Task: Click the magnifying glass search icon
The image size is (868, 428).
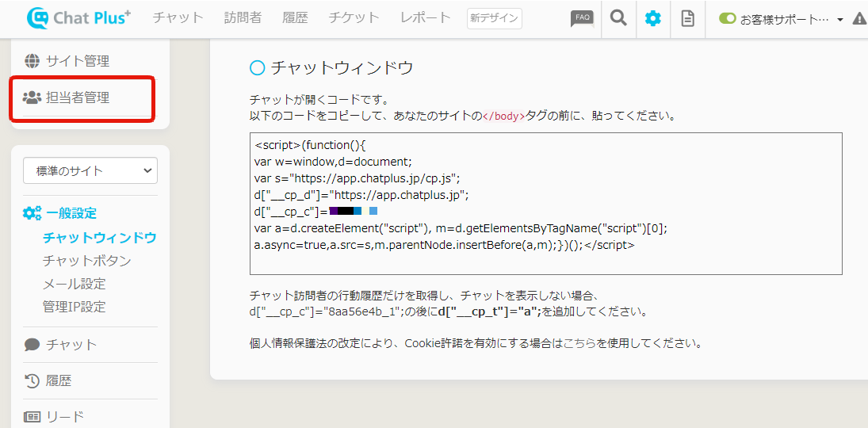Action: point(618,18)
